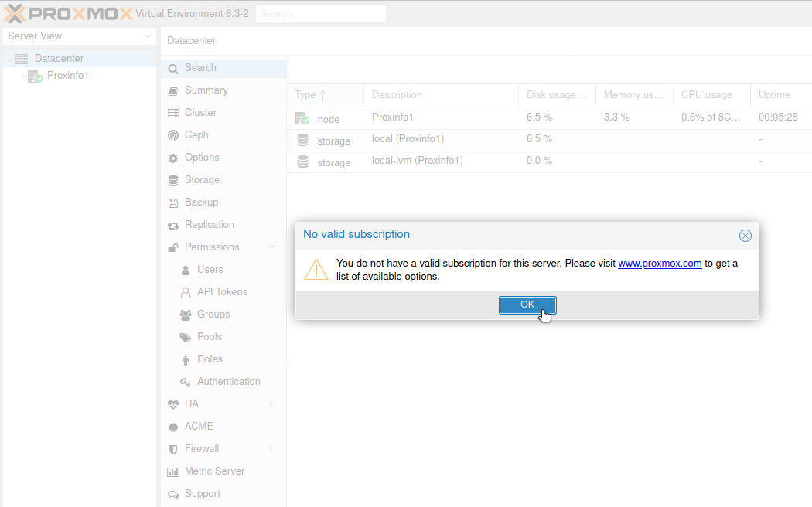Click the Storage database icon in menu
This screenshot has height=507, width=812.
(x=173, y=181)
